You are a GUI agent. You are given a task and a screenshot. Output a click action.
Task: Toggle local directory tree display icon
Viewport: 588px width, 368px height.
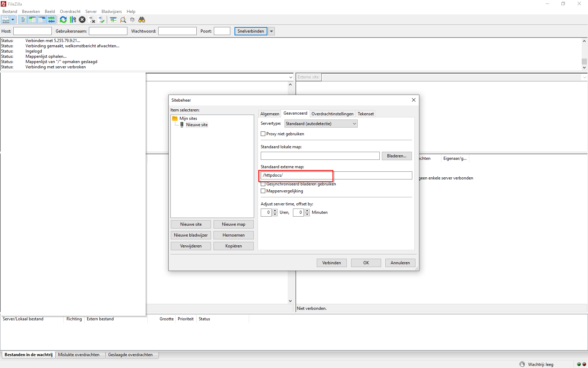coord(32,20)
